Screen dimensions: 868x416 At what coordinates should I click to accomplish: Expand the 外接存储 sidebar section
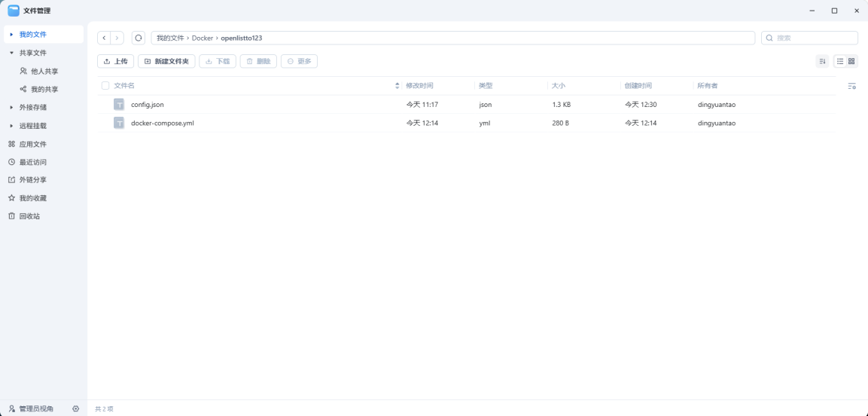pos(11,107)
